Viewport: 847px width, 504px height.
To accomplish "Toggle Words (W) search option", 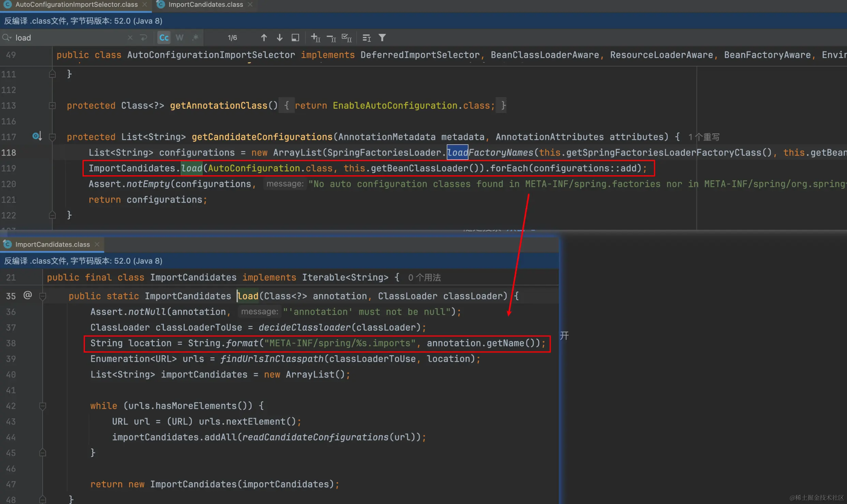I will [x=180, y=38].
